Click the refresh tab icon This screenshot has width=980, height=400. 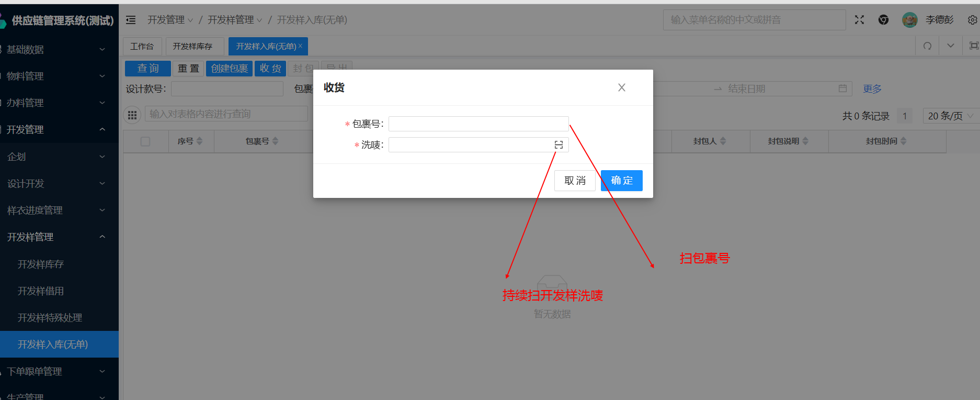click(x=927, y=46)
